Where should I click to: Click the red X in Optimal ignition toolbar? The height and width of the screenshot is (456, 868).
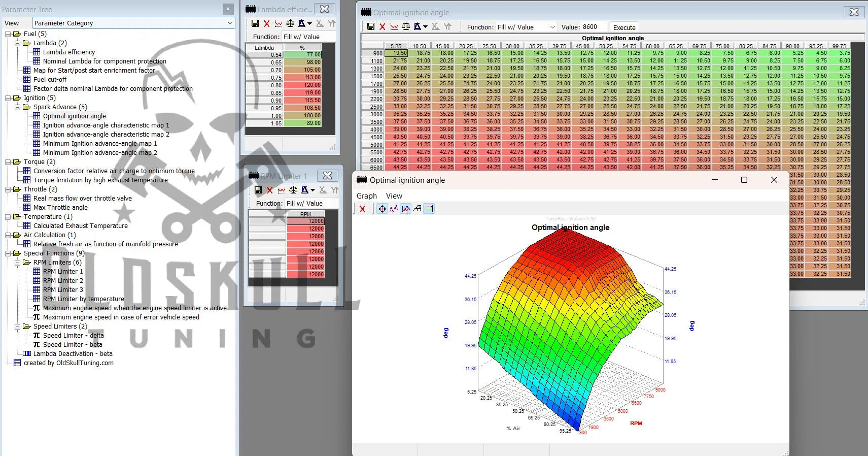pos(382,27)
